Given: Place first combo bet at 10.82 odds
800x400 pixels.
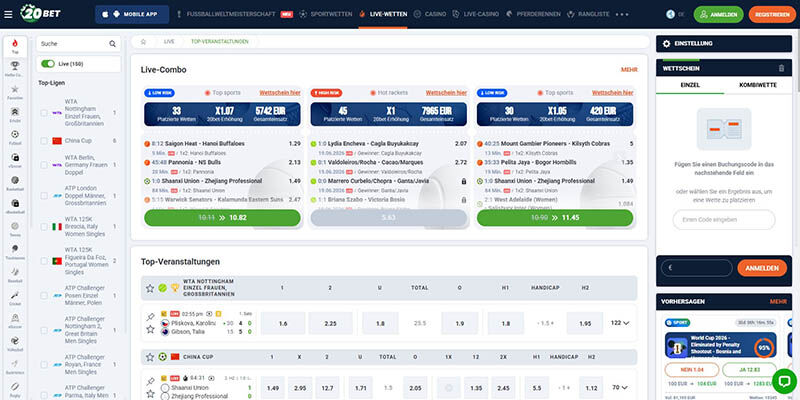Looking at the screenshot, I should click(x=222, y=218).
